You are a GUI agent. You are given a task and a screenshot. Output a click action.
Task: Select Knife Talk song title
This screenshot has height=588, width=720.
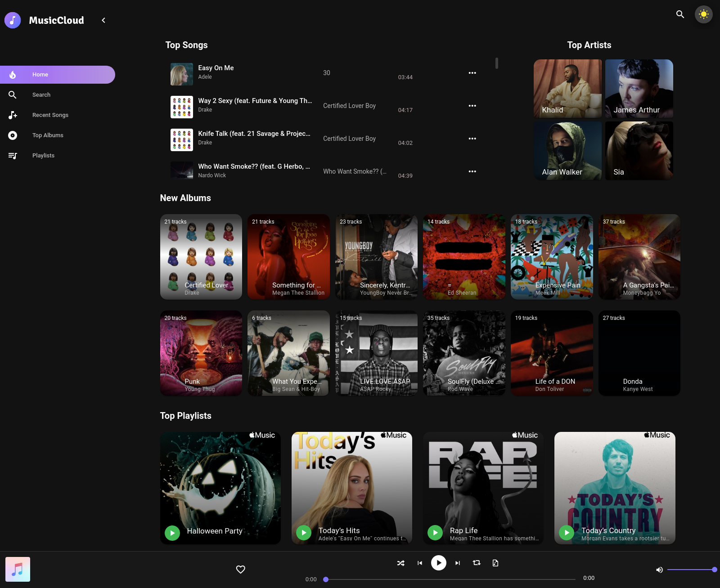pos(254,134)
